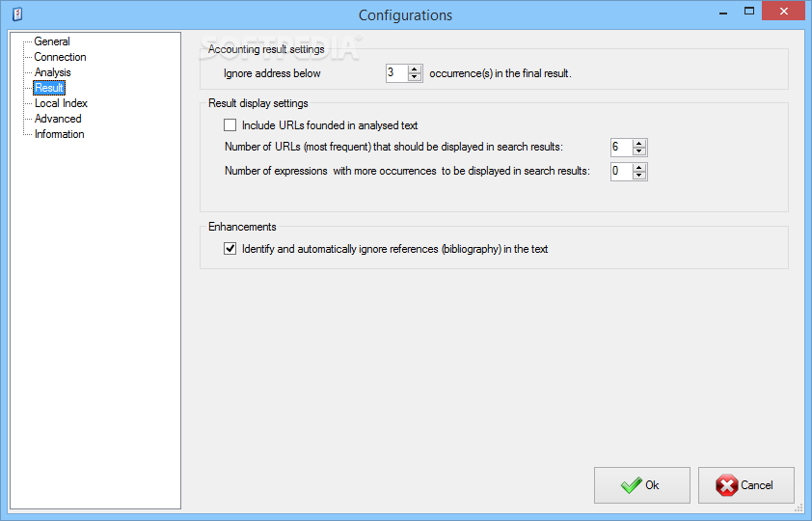Click the application icon in title bar
This screenshot has height=521, width=812.
17,14
